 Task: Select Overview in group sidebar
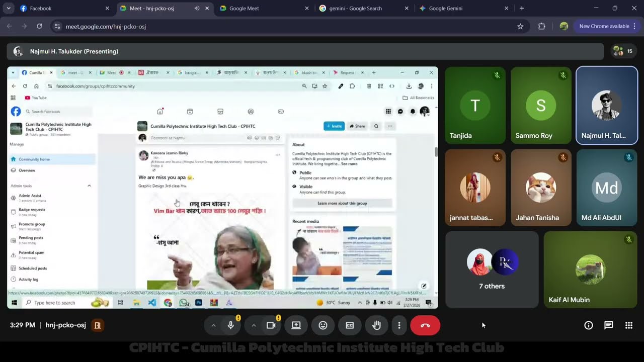pyautogui.click(x=52, y=170)
